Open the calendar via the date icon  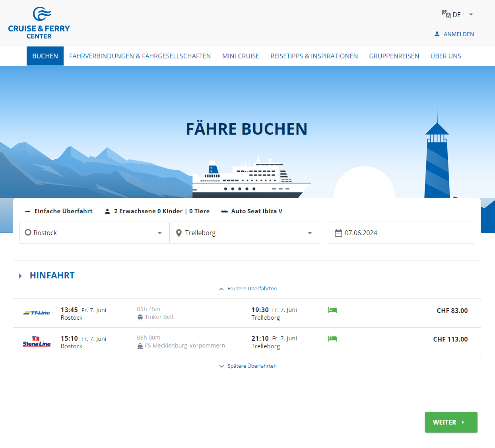(338, 233)
